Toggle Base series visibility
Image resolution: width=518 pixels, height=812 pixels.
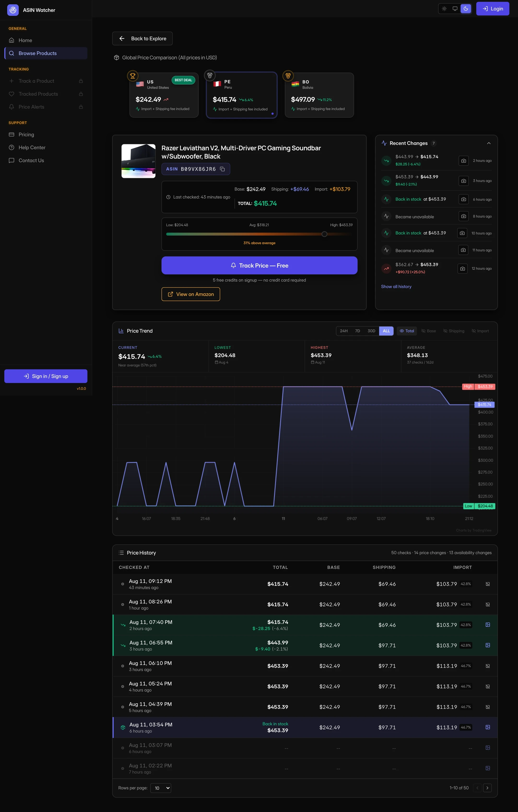(x=429, y=331)
